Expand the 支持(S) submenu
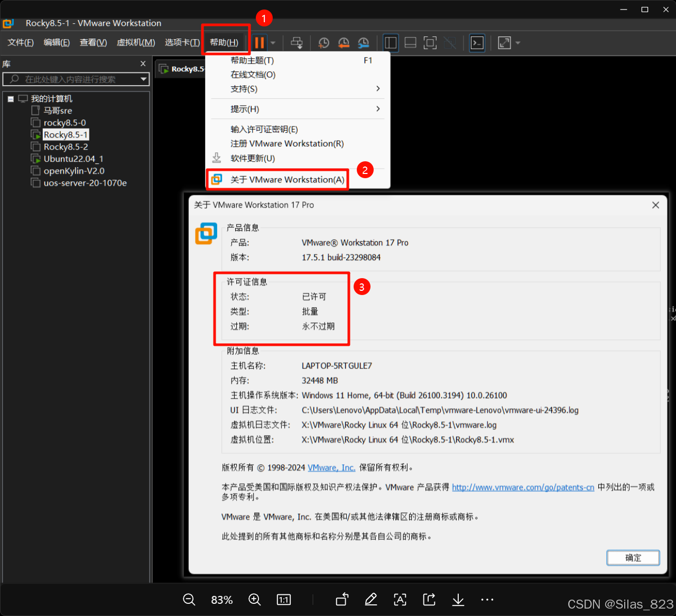Viewport: 676px width, 616px height. [298, 89]
